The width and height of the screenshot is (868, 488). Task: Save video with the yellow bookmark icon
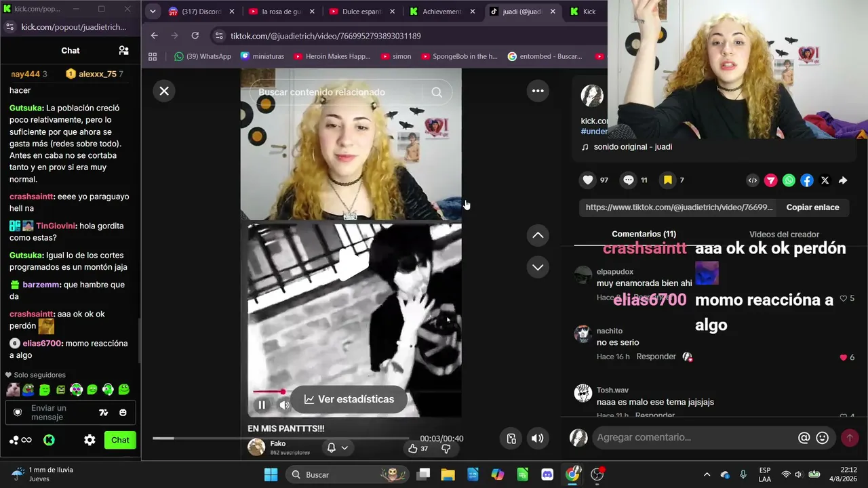668,180
